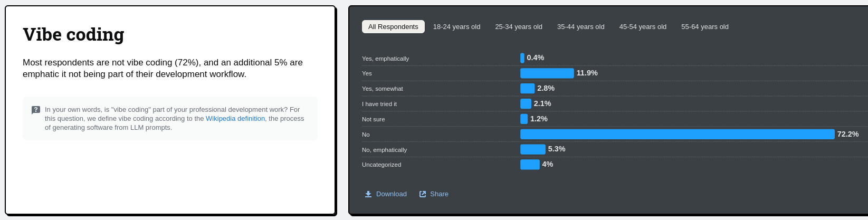This screenshot has height=220, width=868.
Task: Select the All Respondents tab
Action: pos(393,27)
